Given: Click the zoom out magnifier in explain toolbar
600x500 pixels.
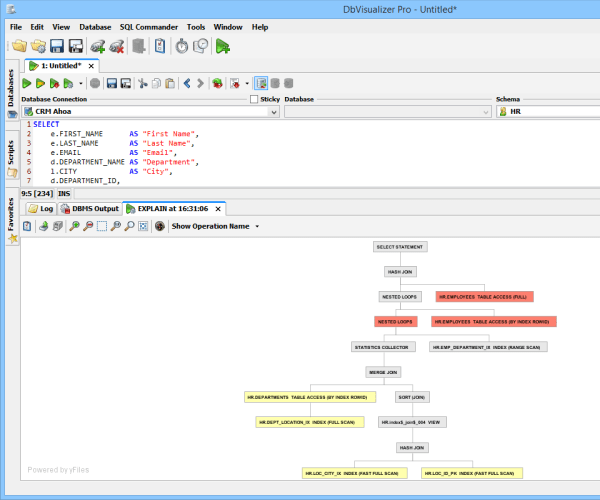Looking at the screenshot, I should click(88, 226).
